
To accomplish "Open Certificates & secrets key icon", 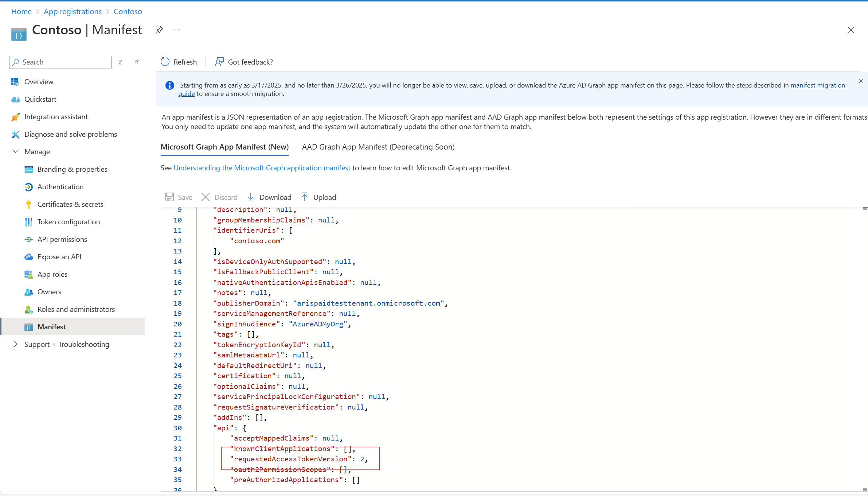I will (x=28, y=204).
